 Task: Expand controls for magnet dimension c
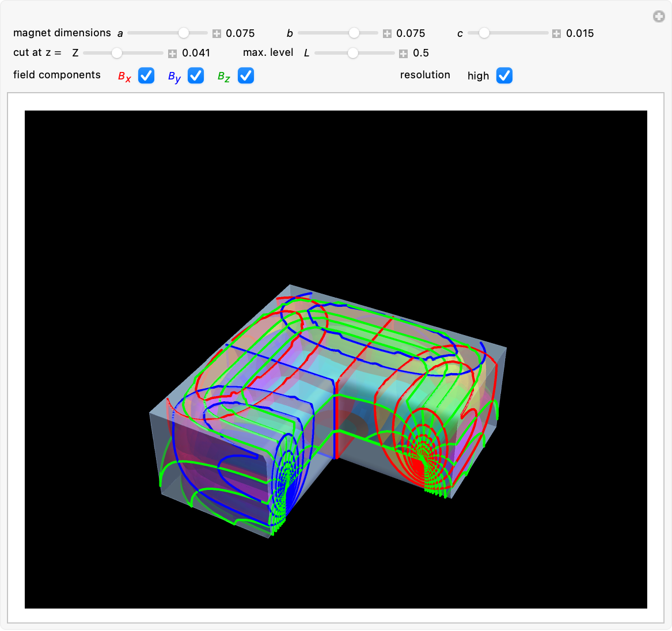pyautogui.click(x=556, y=33)
